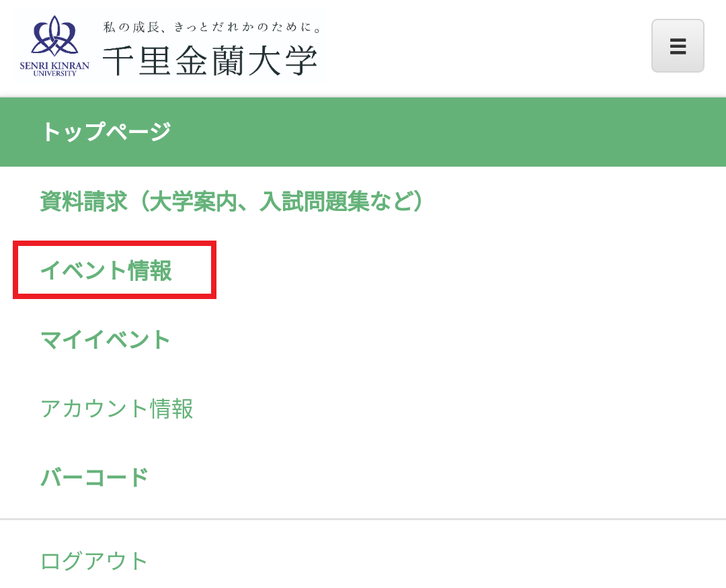726x588 pixels.
Task: Click the green highlighted トップページ bar
Action: [x=363, y=132]
